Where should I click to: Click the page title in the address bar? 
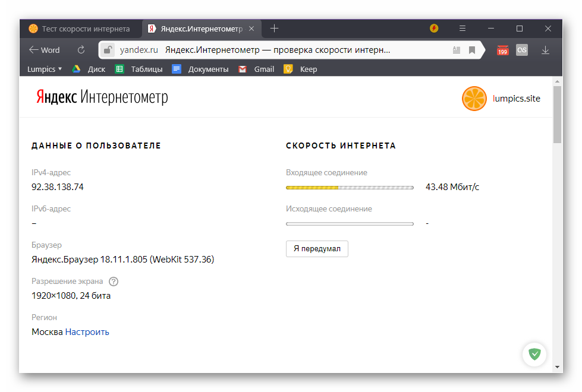tap(278, 50)
